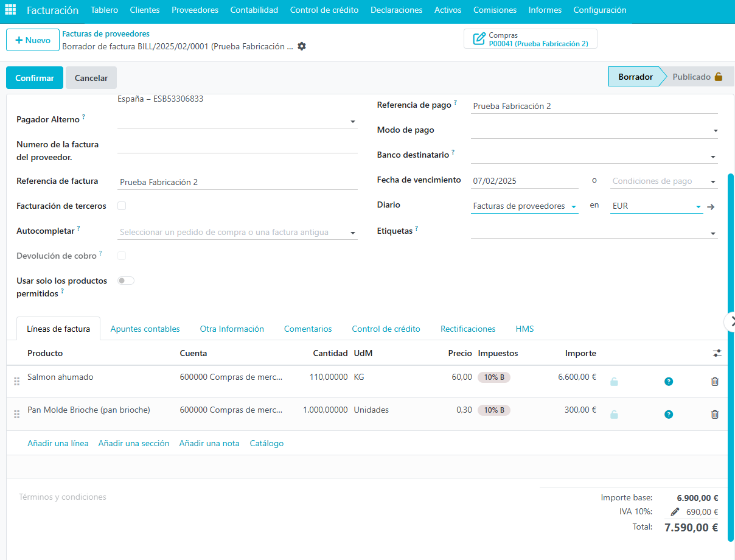Expand the Modo de pago dropdown
This screenshot has width=735, height=560.
click(x=716, y=131)
